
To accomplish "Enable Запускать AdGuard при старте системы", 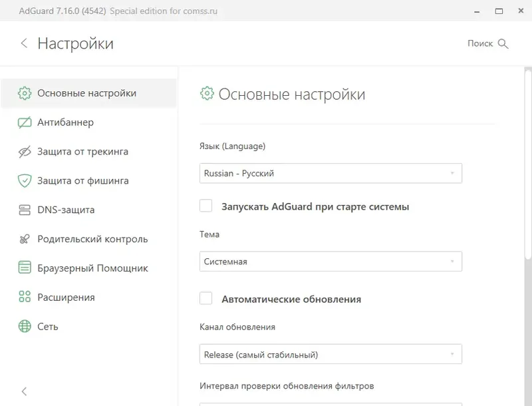I will click(x=205, y=206).
